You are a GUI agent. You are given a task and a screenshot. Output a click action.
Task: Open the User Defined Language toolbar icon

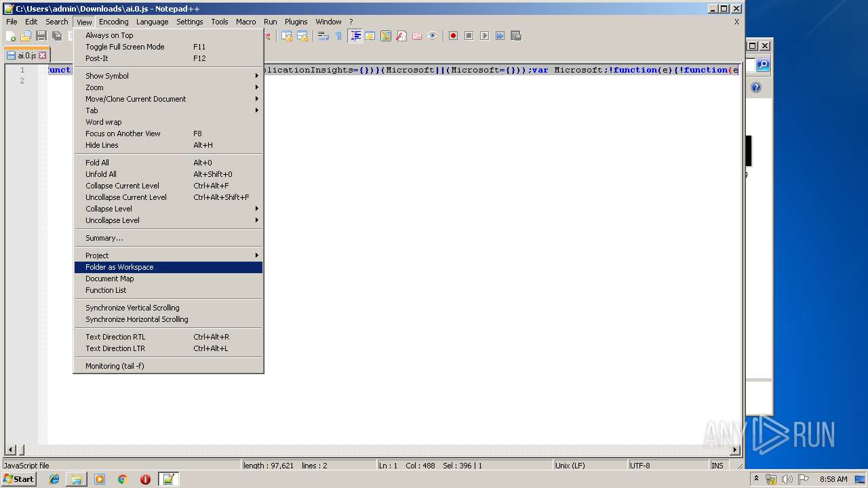pos(370,36)
